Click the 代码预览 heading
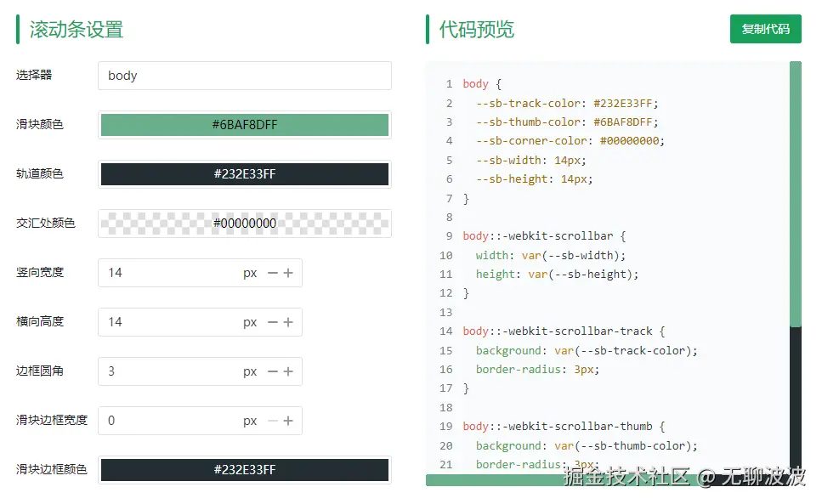The height and width of the screenshot is (504, 822). pos(477,30)
